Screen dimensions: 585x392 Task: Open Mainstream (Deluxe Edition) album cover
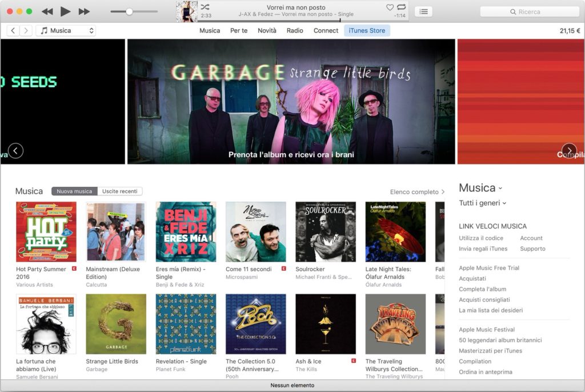(x=116, y=232)
